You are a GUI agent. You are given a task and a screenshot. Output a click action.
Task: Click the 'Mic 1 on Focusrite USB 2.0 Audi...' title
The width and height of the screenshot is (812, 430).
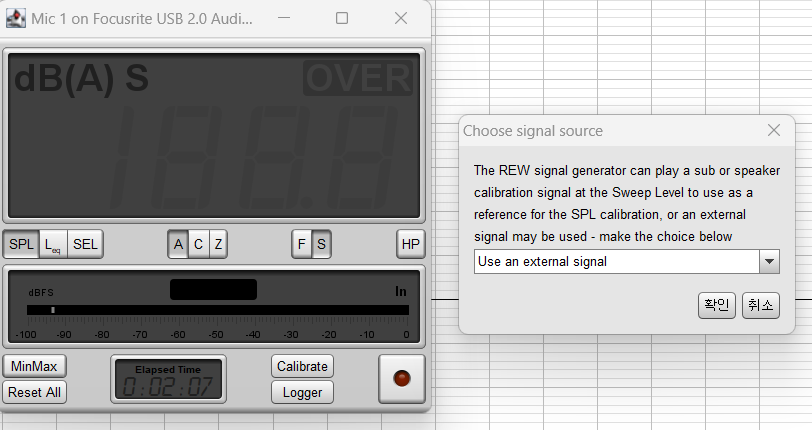(x=142, y=19)
